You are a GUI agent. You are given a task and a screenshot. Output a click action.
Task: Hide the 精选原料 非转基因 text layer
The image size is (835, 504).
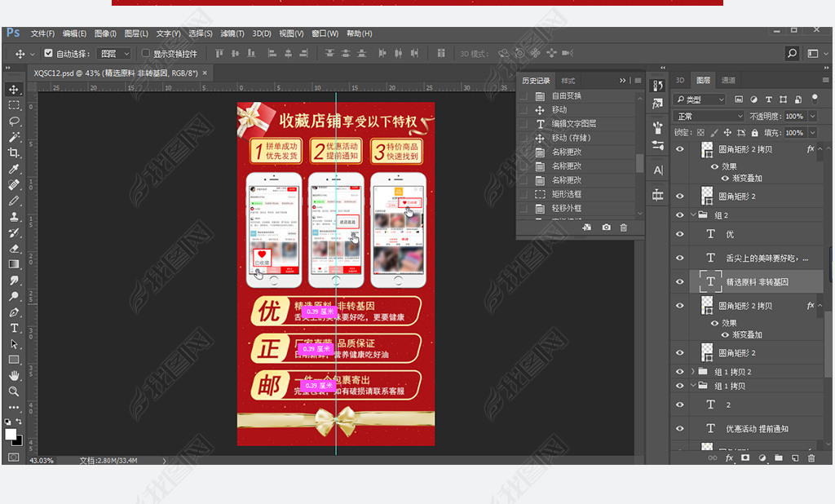pos(679,281)
